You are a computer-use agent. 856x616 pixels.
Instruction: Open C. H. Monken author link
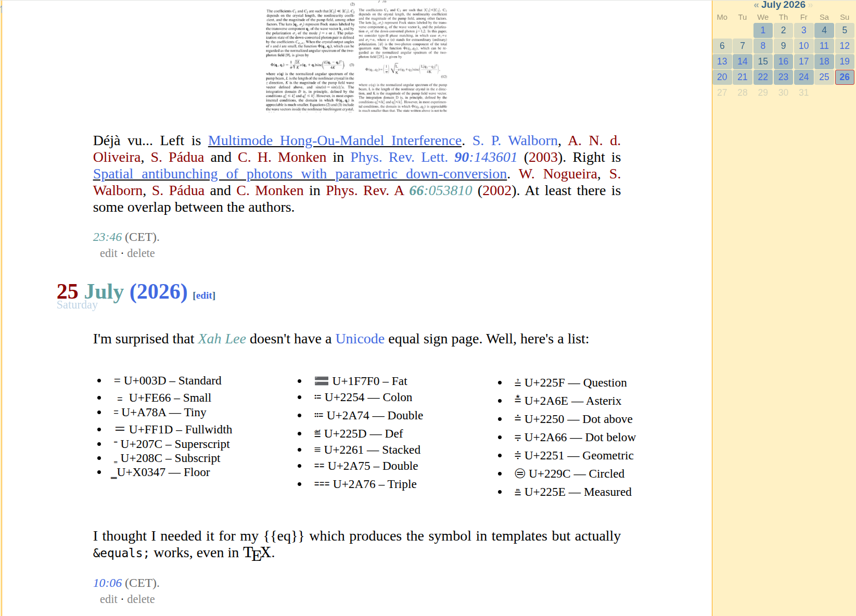(x=282, y=157)
